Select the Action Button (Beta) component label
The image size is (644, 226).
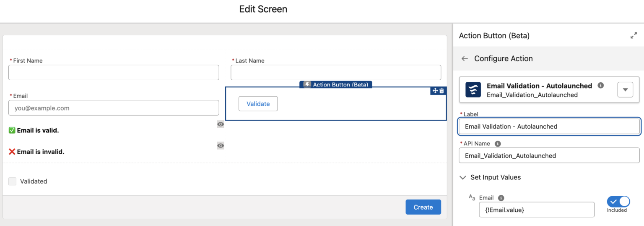pos(336,84)
